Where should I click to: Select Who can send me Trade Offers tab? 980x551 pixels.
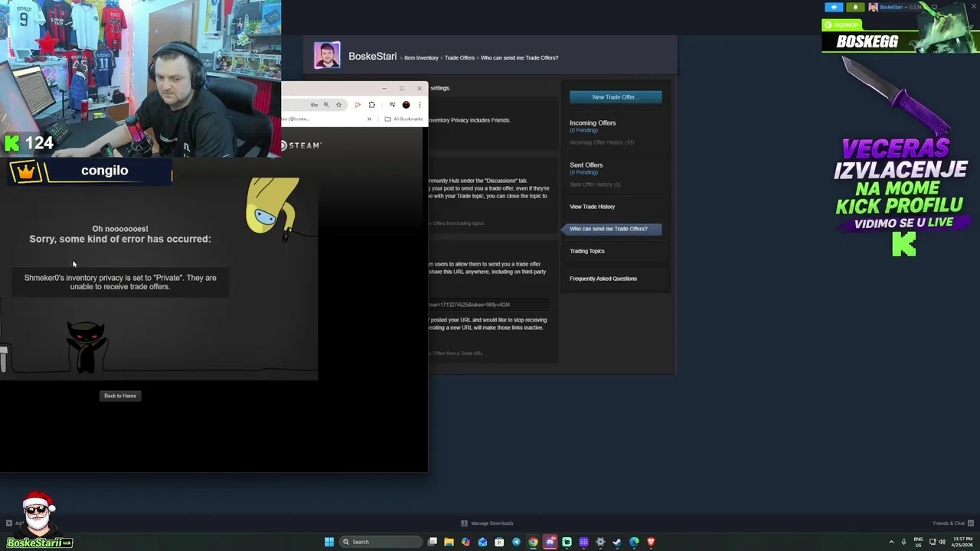point(612,229)
